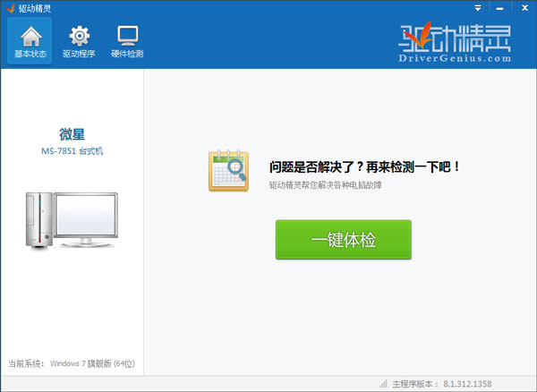The height and width of the screenshot is (392, 537).
Task: Click the 问题是否解决了 headline text
Action: coord(365,166)
